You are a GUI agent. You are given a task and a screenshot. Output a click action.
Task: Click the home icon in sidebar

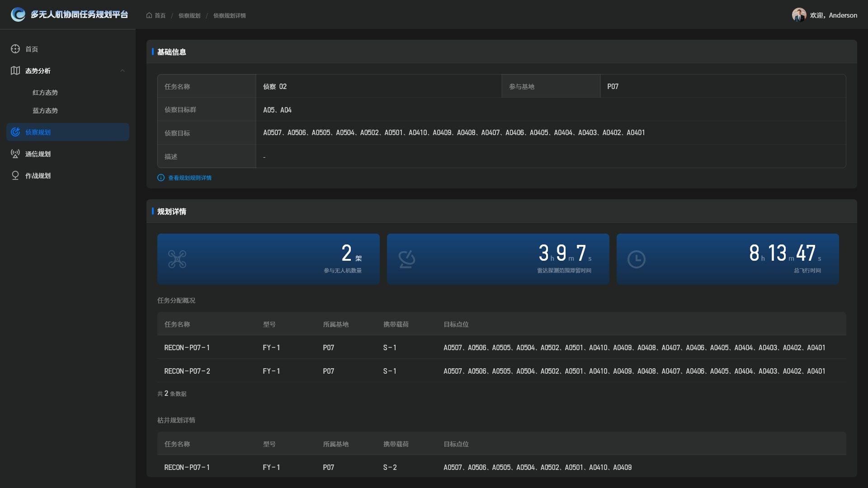[x=15, y=49]
